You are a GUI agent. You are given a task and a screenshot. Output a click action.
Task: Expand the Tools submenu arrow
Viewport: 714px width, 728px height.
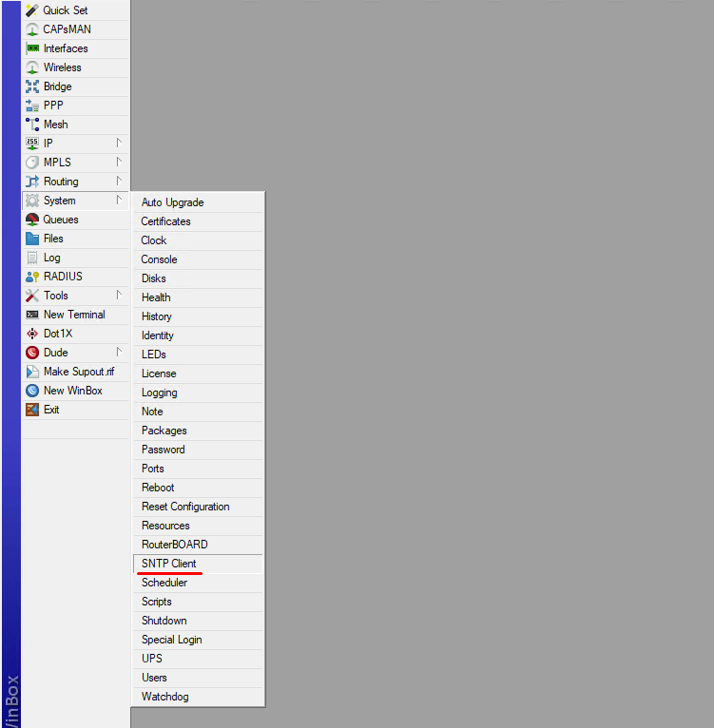pyautogui.click(x=119, y=295)
